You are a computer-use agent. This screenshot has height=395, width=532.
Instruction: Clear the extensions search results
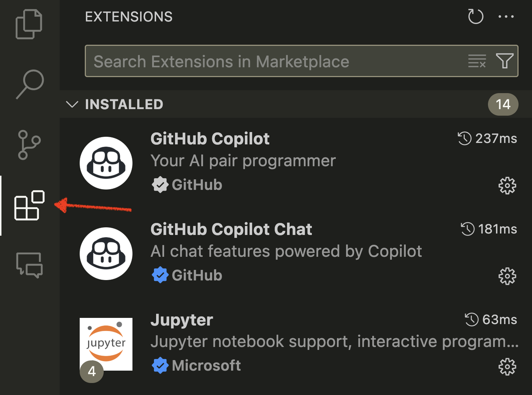tap(477, 61)
